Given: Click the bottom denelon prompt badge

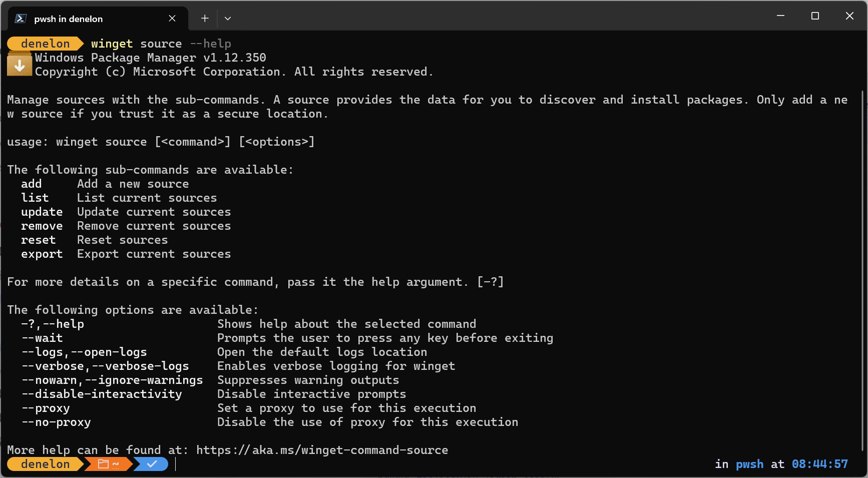Looking at the screenshot, I should click(x=45, y=464).
